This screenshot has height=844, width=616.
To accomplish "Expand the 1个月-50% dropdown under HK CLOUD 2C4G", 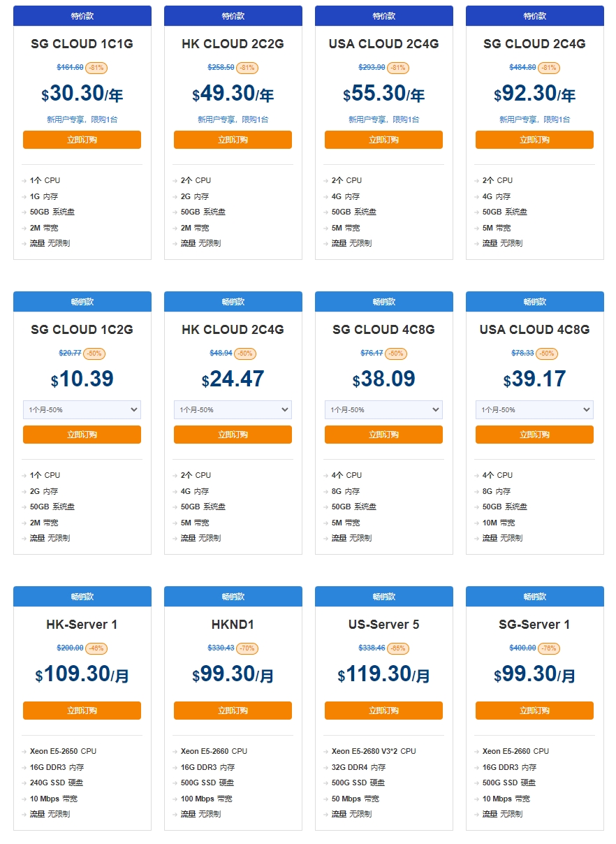I will pos(233,410).
